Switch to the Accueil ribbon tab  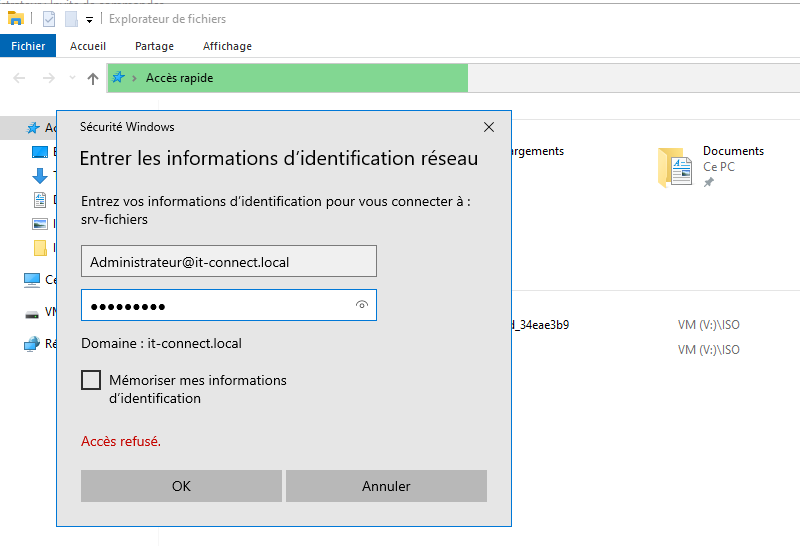[x=88, y=46]
